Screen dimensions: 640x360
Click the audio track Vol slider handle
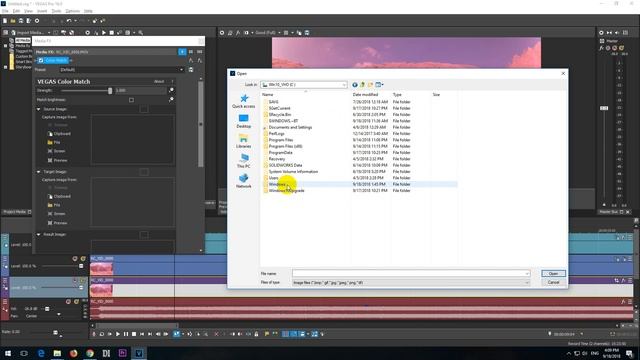click(47, 309)
